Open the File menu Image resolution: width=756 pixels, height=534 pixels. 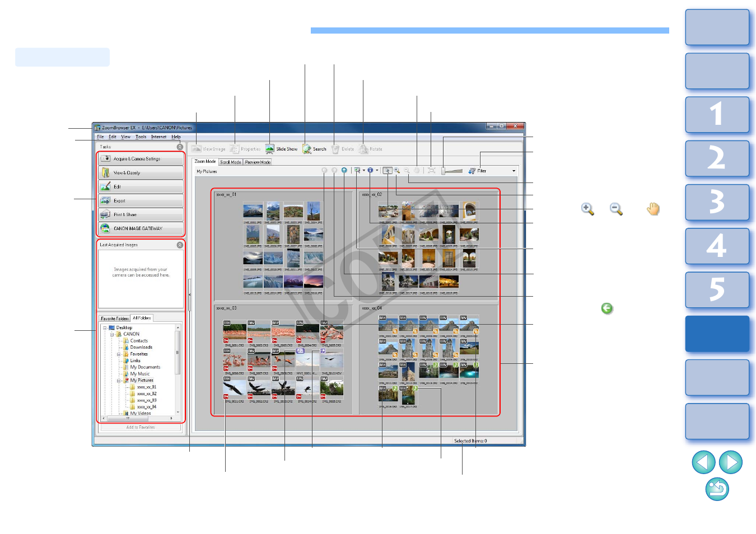click(x=100, y=137)
